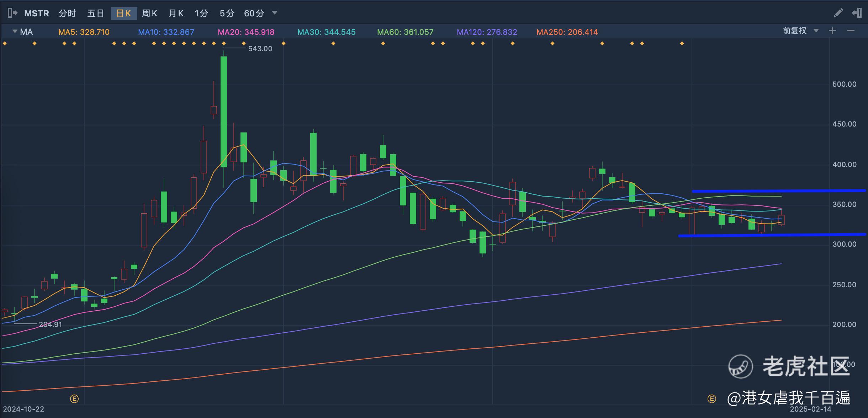Click the right panel collapse icon
Viewport: 868px width, 418px height.
pyautogui.click(x=857, y=13)
